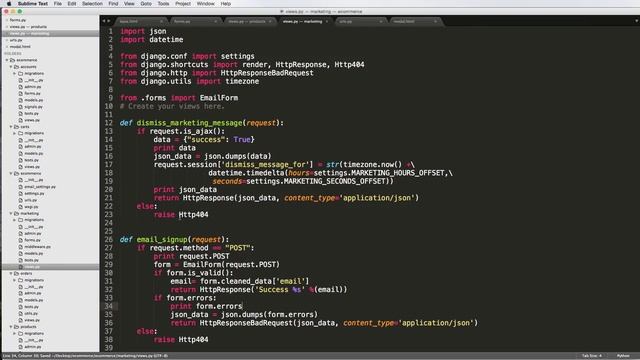This screenshot has height=360, width=640.
Task: Close urls.py in the open files list
Action: pos(7,40)
